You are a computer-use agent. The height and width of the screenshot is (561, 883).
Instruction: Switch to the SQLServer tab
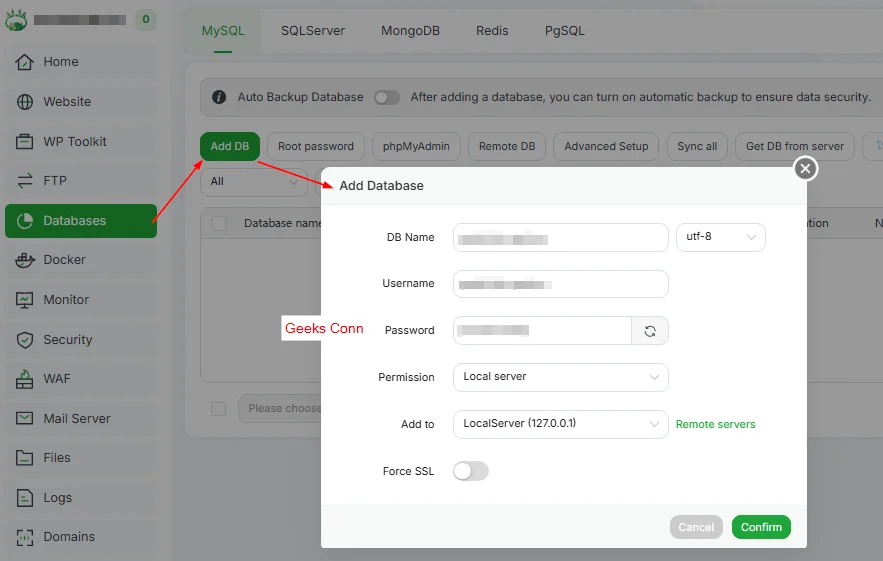point(313,31)
